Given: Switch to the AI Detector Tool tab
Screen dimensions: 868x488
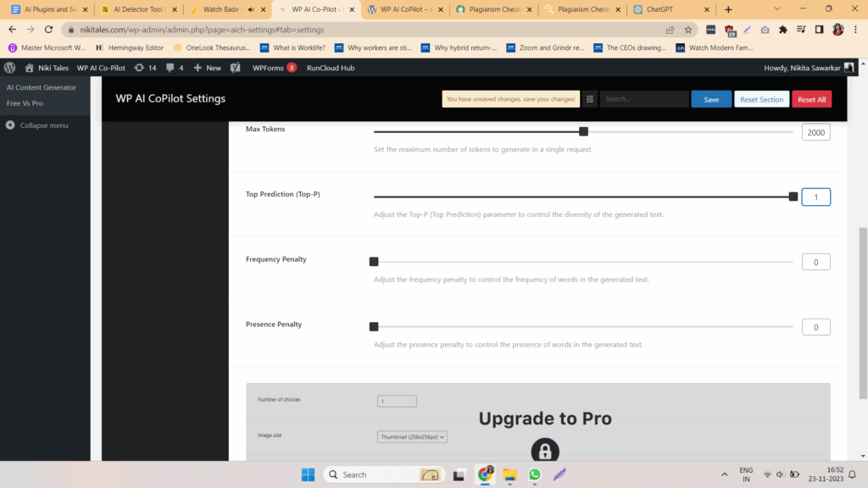Looking at the screenshot, I should 139,9.
